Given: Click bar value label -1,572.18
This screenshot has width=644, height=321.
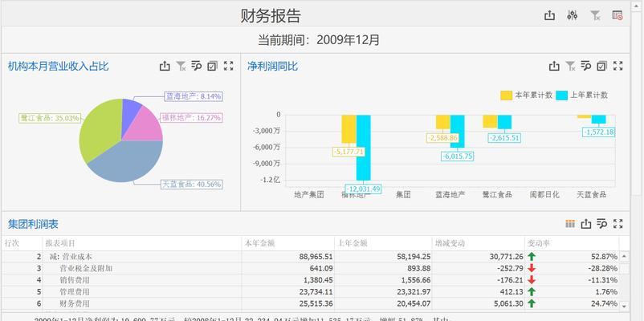Looking at the screenshot, I should (x=599, y=132).
